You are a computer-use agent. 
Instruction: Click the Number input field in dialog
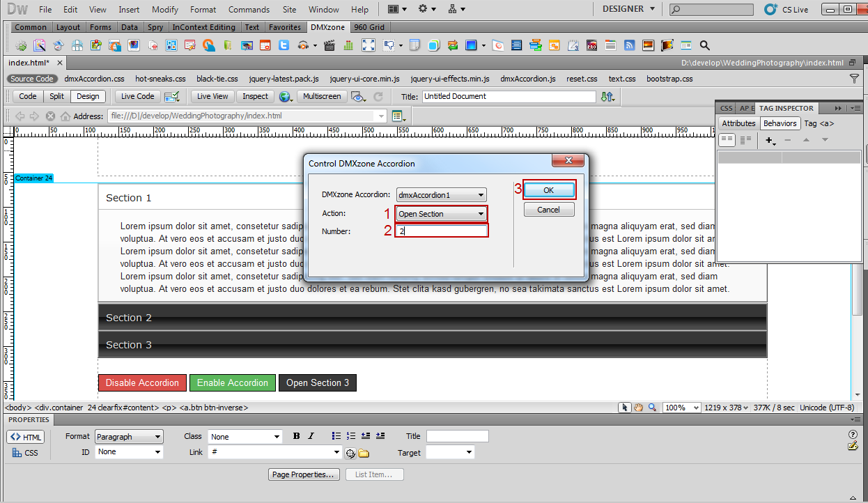(442, 231)
